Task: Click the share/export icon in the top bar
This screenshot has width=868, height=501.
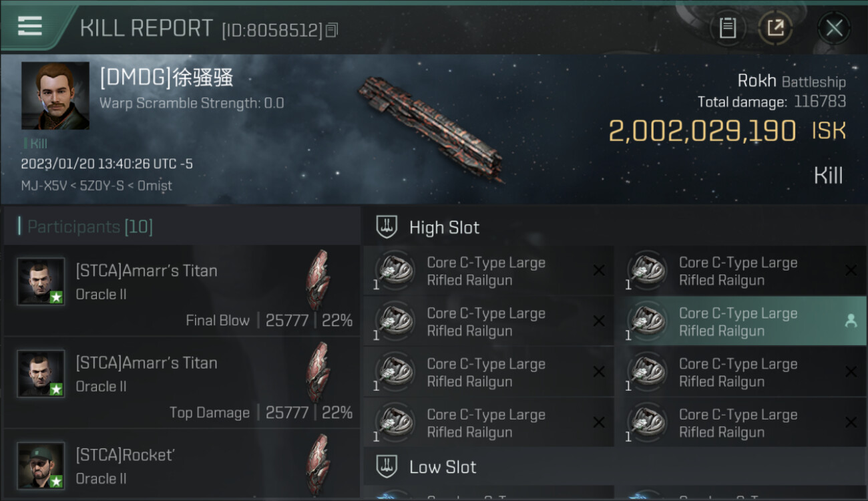Action: pyautogui.click(x=775, y=28)
